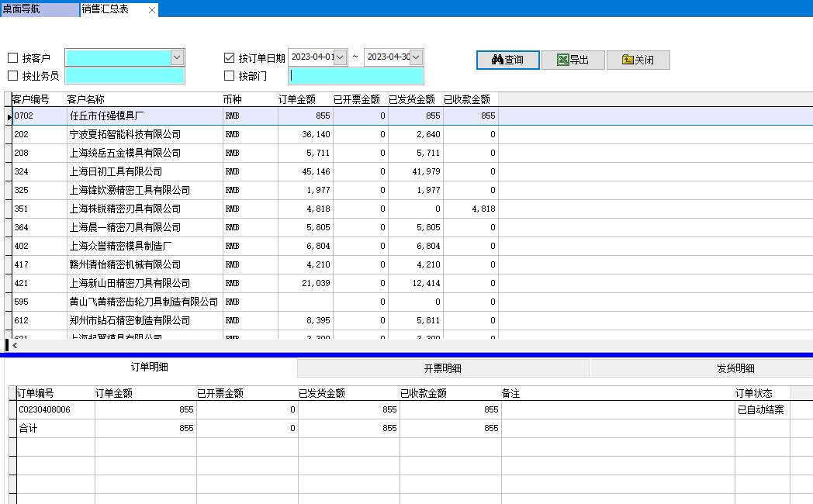The image size is (813, 504).
Task: Open the start date dropdown showing 2023-04-01
Action: coord(338,56)
